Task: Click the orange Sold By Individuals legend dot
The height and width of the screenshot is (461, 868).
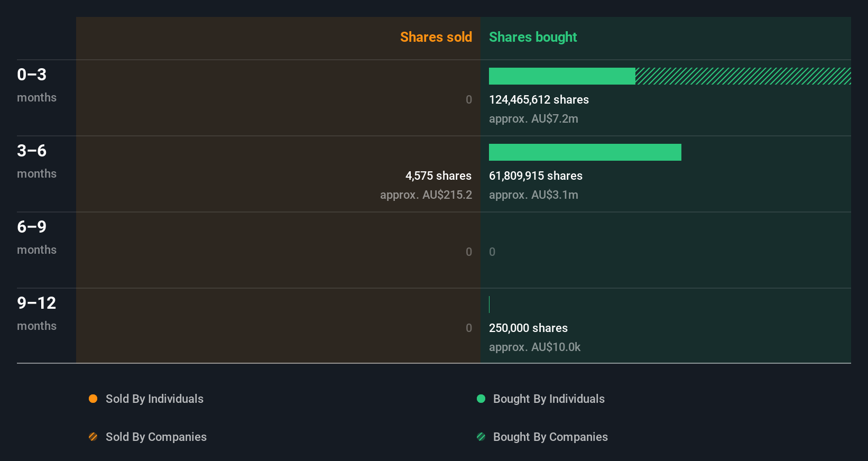Action: point(93,399)
